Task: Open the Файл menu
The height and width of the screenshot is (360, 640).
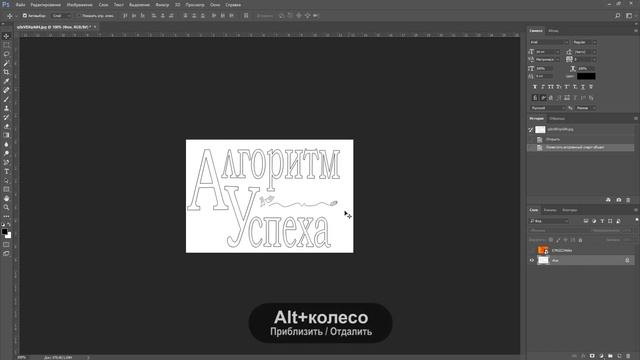Action: (20, 5)
